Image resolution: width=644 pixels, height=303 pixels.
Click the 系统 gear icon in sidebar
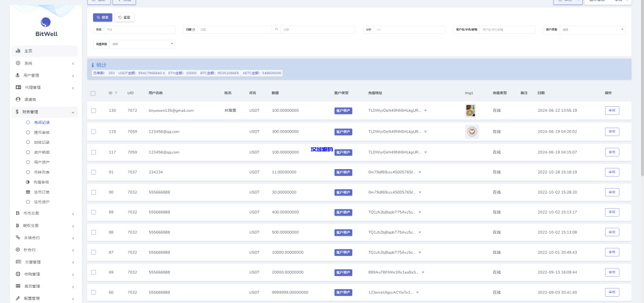[x=18, y=63]
